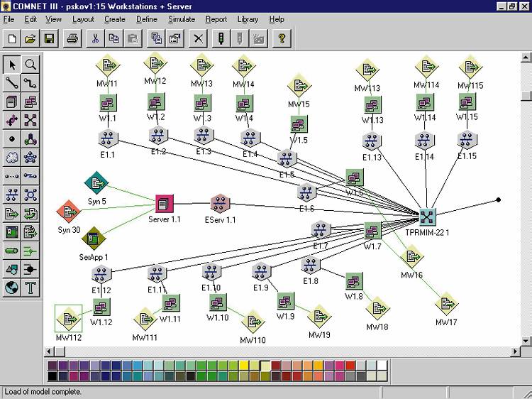Select the E1.13 Ethernet link icon
Image resolution: width=532 pixels, height=399 pixels.
click(372, 141)
